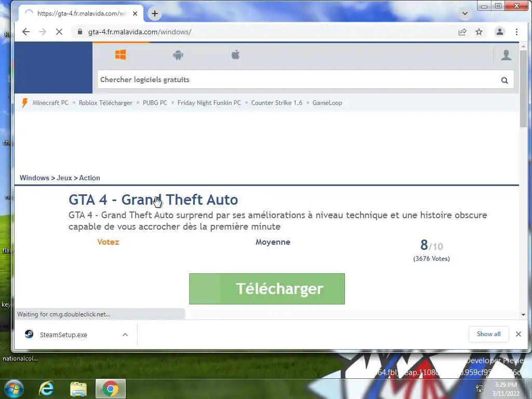Image resolution: width=532 pixels, height=399 pixels.
Task: Open the Counter Strike 1.6 link
Action: (x=276, y=103)
